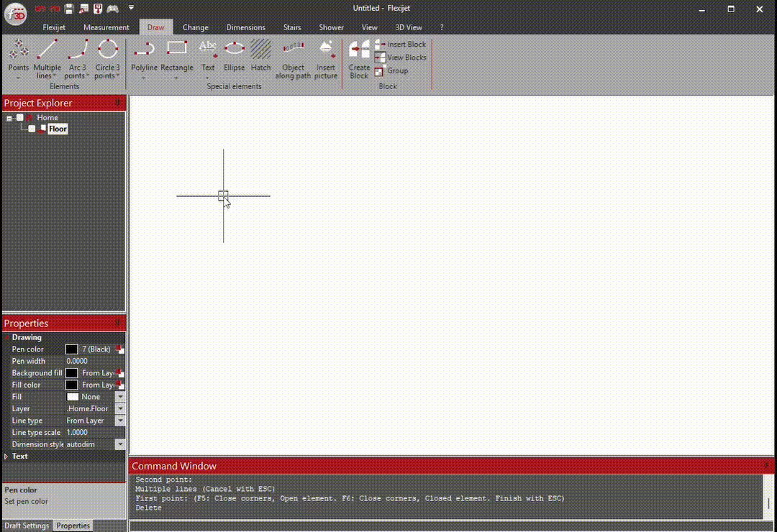Toggle the Home layer checkbox
Screen dimensions: 777x532
20,117
